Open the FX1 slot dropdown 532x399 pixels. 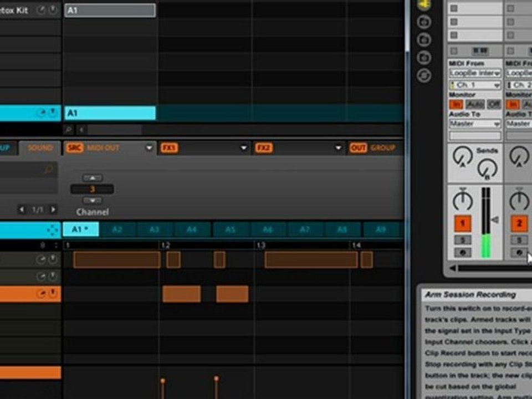point(243,148)
